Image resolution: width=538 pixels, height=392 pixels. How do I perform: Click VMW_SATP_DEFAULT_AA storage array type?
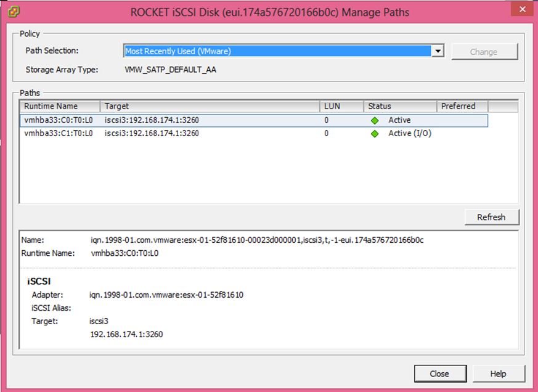click(171, 70)
